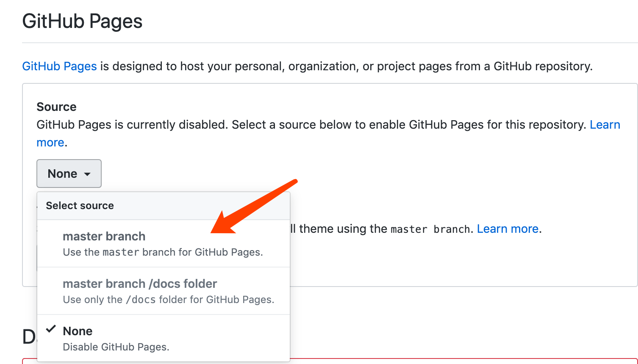Image resolution: width=638 pixels, height=364 pixels.
Task: Click the monospace 'master branch' text in theme sentence
Action: click(x=430, y=229)
